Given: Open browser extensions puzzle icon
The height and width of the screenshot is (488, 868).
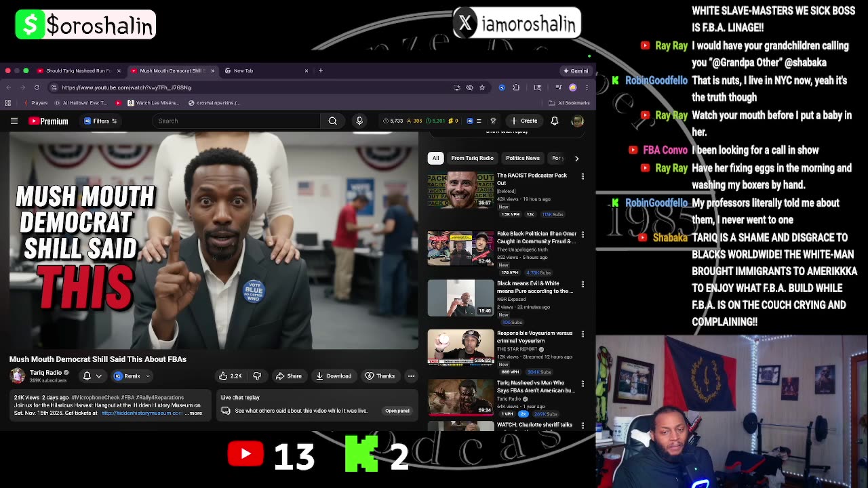Looking at the screenshot, I should 516,87.
